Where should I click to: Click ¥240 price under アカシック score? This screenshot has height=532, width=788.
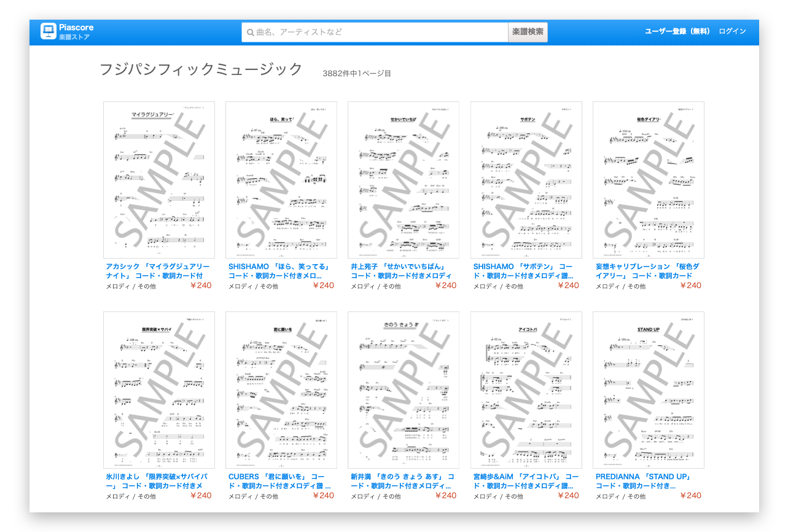click(x=201, y=286)
